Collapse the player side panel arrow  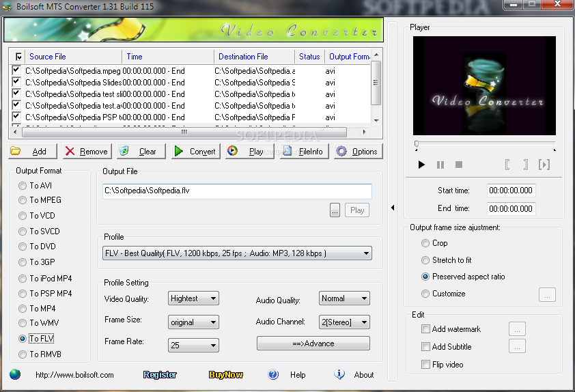(393, 208)
